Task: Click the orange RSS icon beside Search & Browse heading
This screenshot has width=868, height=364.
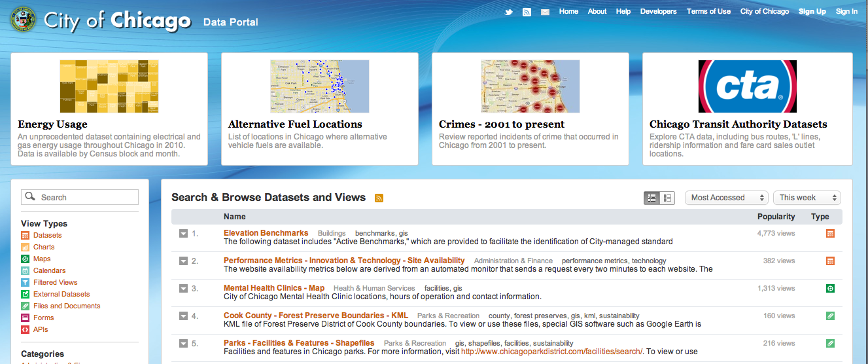Action: [x=379, y=198]
